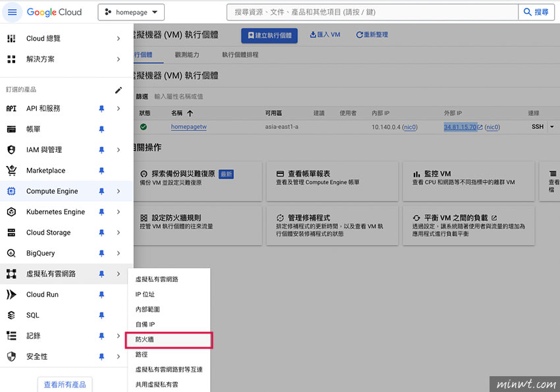
Task: Expand the Kubernetes Engine submenu chevron
Action: [x=118, y=211]
